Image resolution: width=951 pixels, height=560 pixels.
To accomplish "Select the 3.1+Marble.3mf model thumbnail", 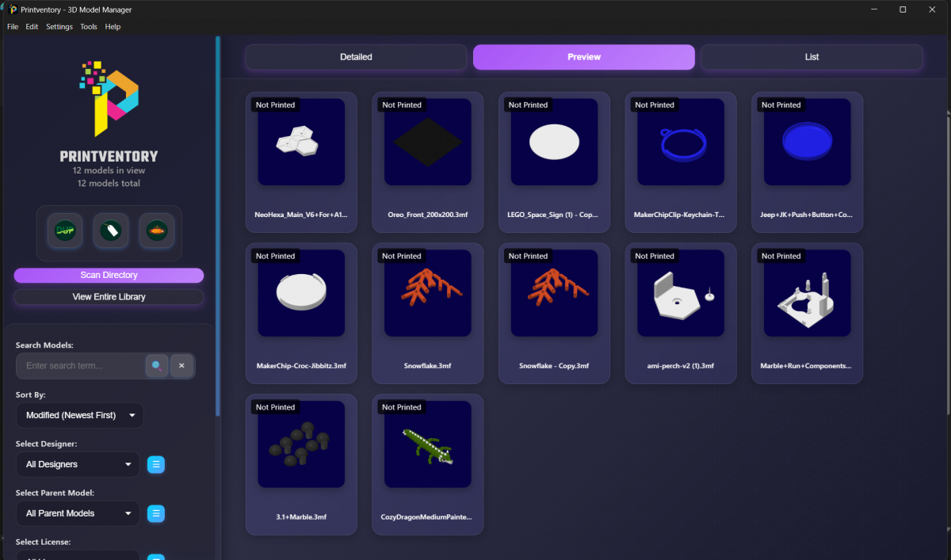I will point(301,444).
